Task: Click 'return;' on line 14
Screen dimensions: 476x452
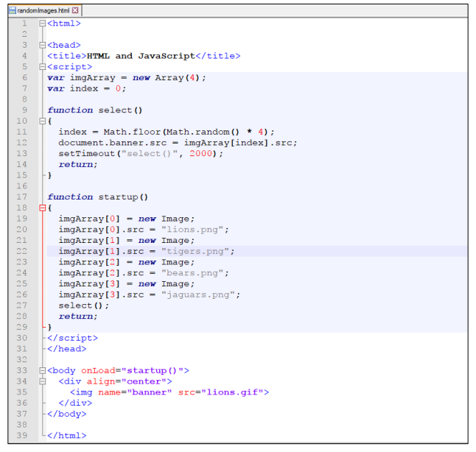Action: point(78,164)
